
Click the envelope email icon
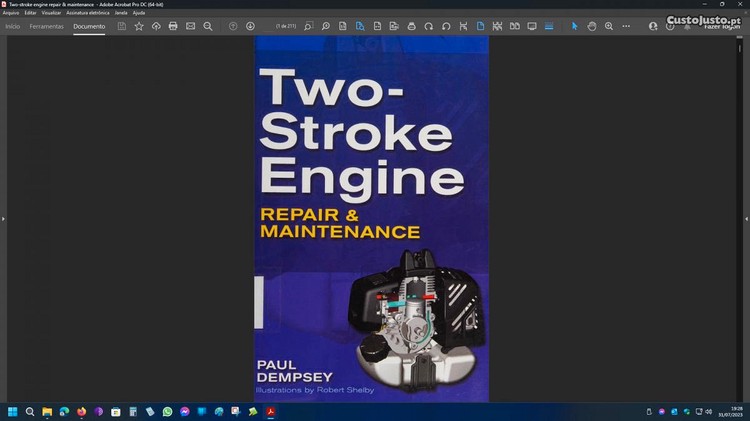(x=190, y=26)
